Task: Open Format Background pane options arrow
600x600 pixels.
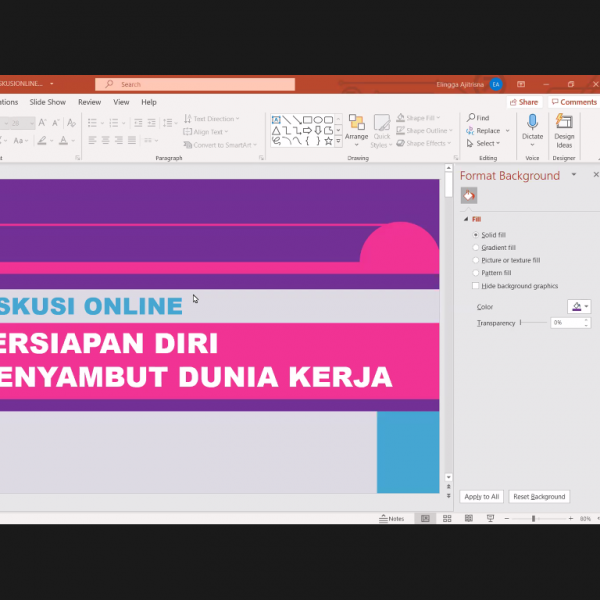Action: (574, 174)
